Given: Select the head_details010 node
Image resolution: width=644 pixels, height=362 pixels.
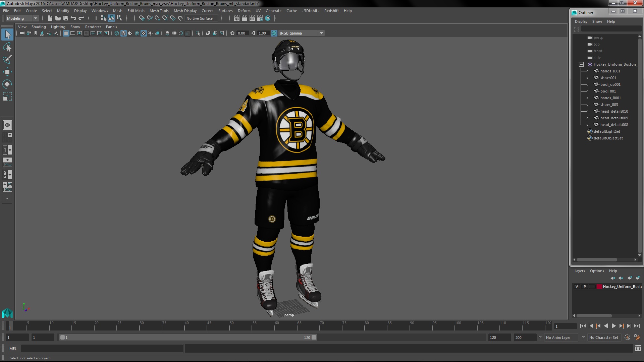Looking at the screenshot, I should pyautogui.click(x=614, y=111).
